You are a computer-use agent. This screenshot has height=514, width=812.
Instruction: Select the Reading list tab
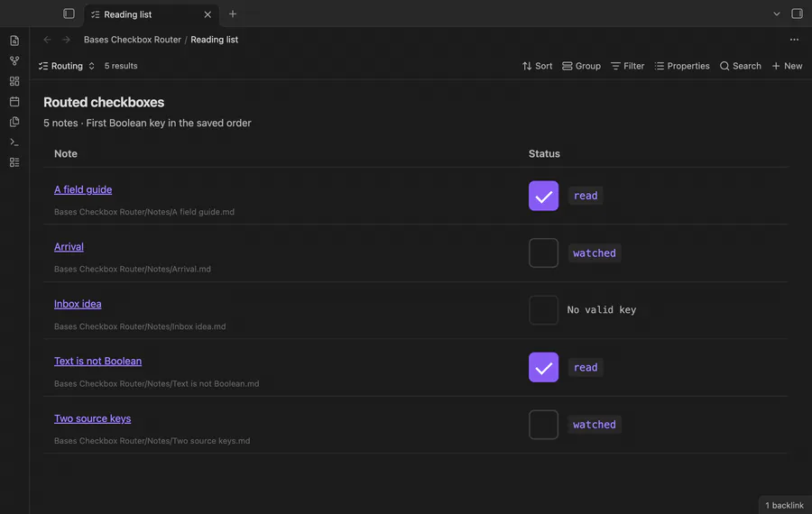[152, 14]
